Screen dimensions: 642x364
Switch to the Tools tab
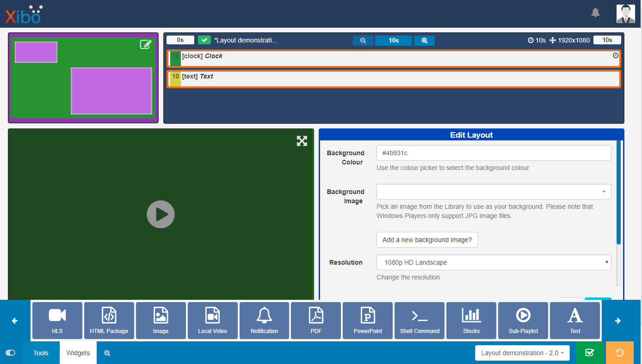[41, 352]
